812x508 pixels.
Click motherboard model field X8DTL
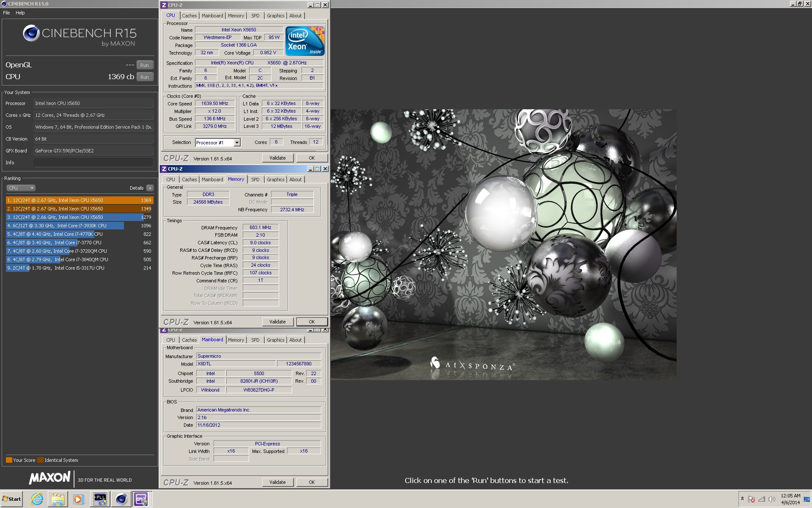pos(236,364)
